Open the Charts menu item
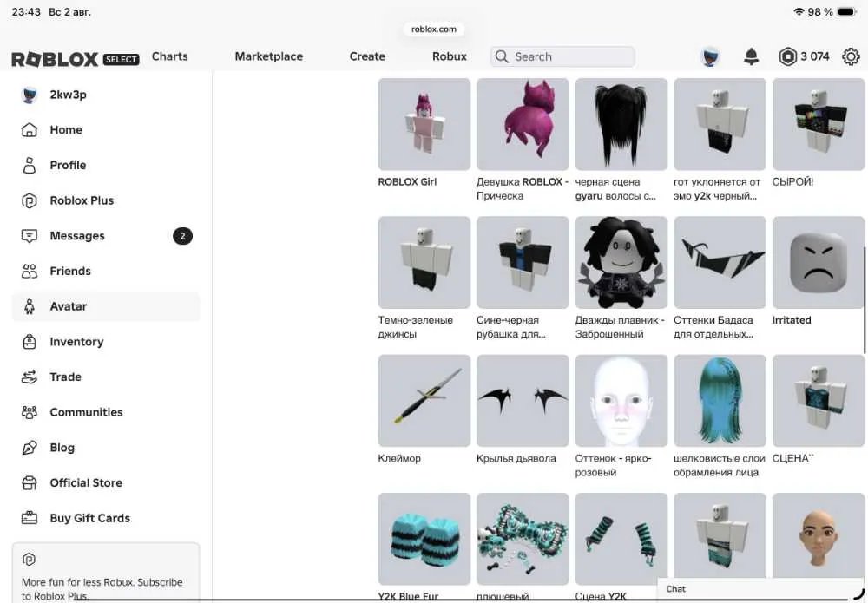The width and height of the screenshot is (868, 603). [169, 56]
